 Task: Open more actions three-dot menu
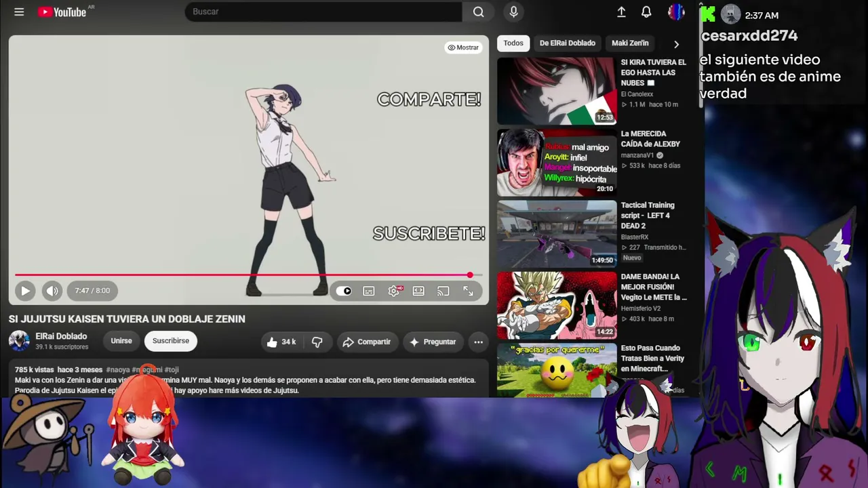coord(478,342)
